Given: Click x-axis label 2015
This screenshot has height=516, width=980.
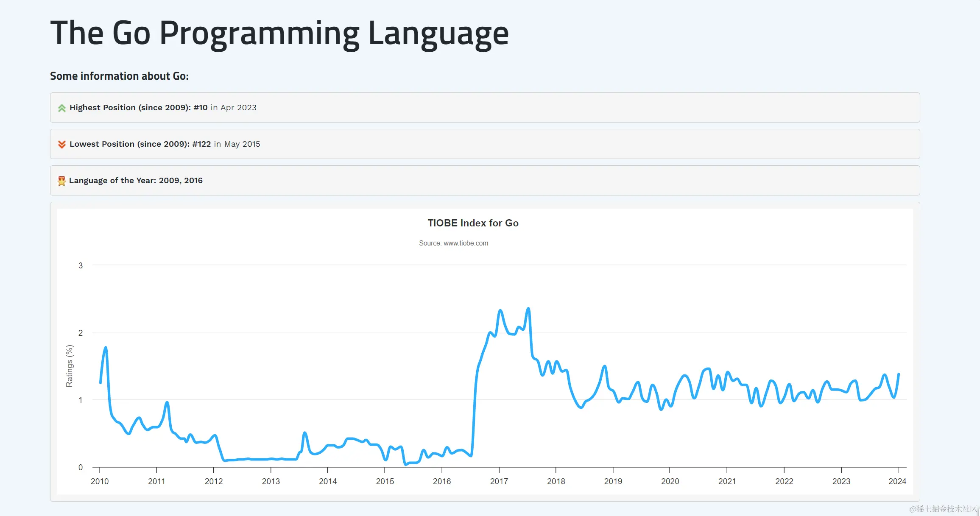Looking at the screenshot, I should pyautogui.click(x=385, y=482).
